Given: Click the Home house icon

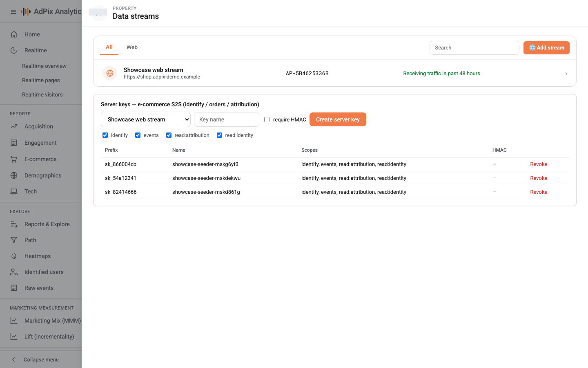Looking at the screenshot, I should point(14,34).
